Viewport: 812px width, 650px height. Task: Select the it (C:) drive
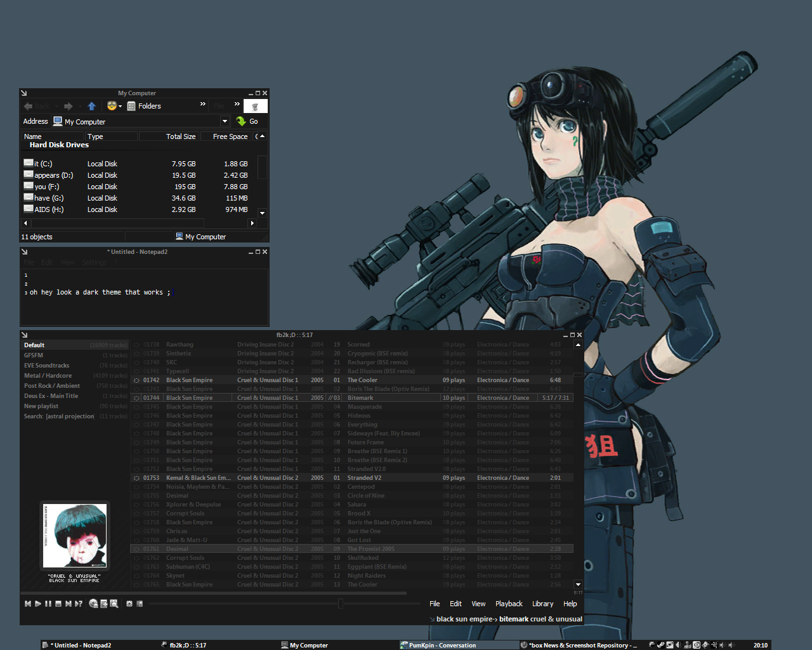point(38,164)
